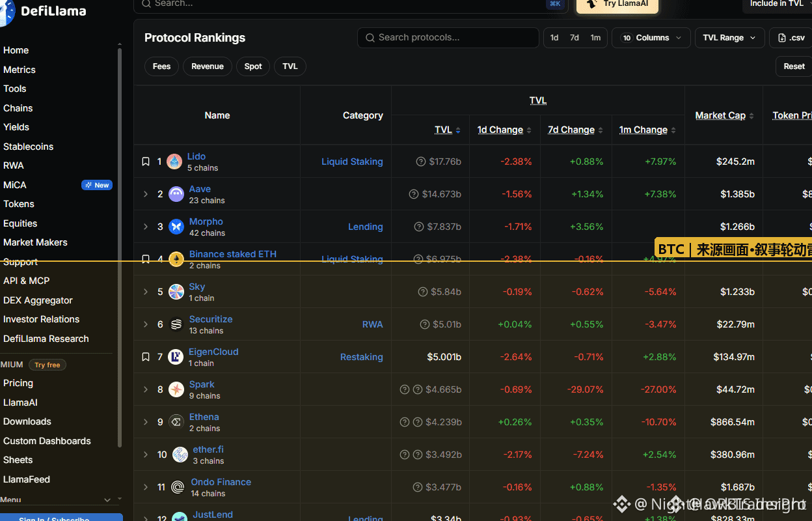Expand the ether.fi row chevron
This screenshot has width=812, height=521.
tap(146, 455)
